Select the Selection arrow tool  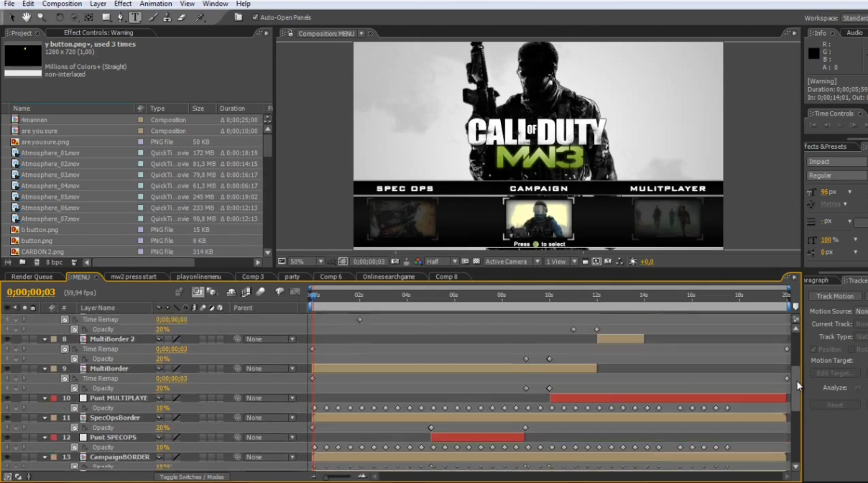click(12, 17)
